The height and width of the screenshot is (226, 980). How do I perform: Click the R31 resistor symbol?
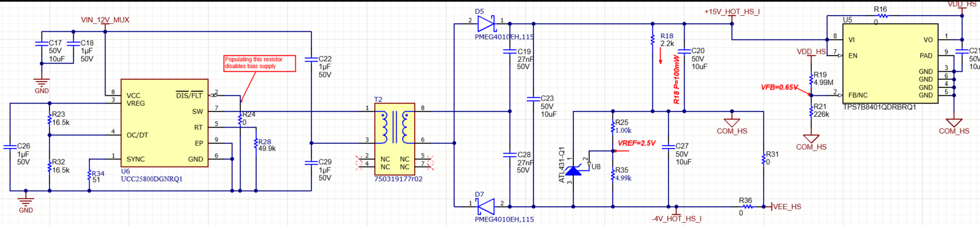tap(764, 158)
